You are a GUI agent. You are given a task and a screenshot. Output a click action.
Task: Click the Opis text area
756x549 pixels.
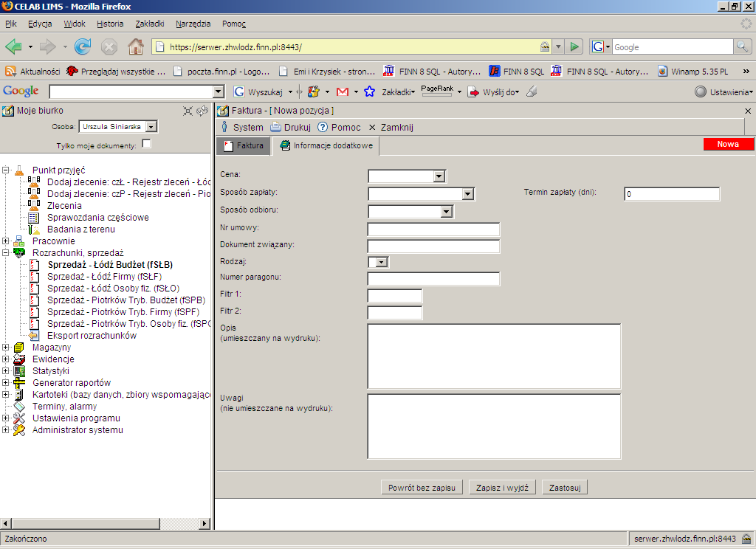pyautogui.click(x=494, y=356)
